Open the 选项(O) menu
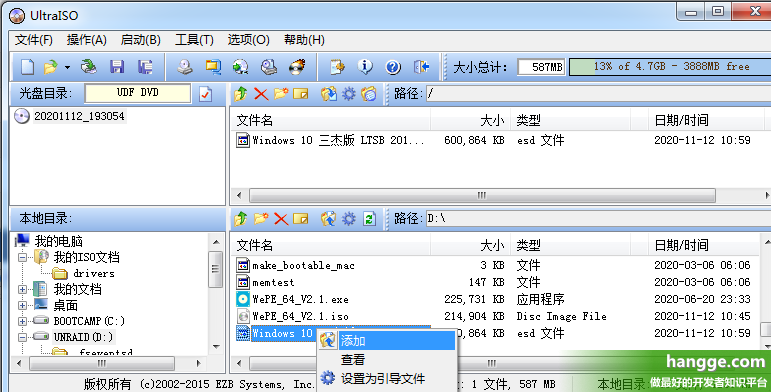This screenshot has width=771, height=392. [248, 40]
